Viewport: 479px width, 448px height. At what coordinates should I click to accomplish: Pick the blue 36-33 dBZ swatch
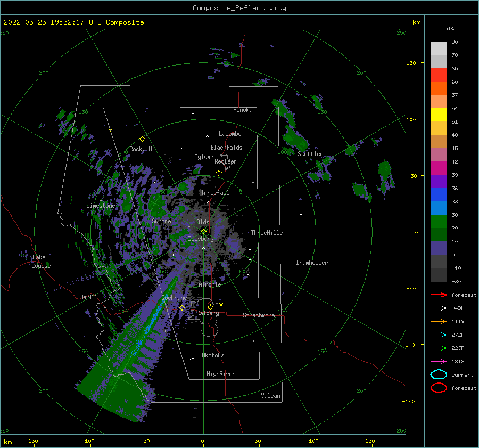439,195
